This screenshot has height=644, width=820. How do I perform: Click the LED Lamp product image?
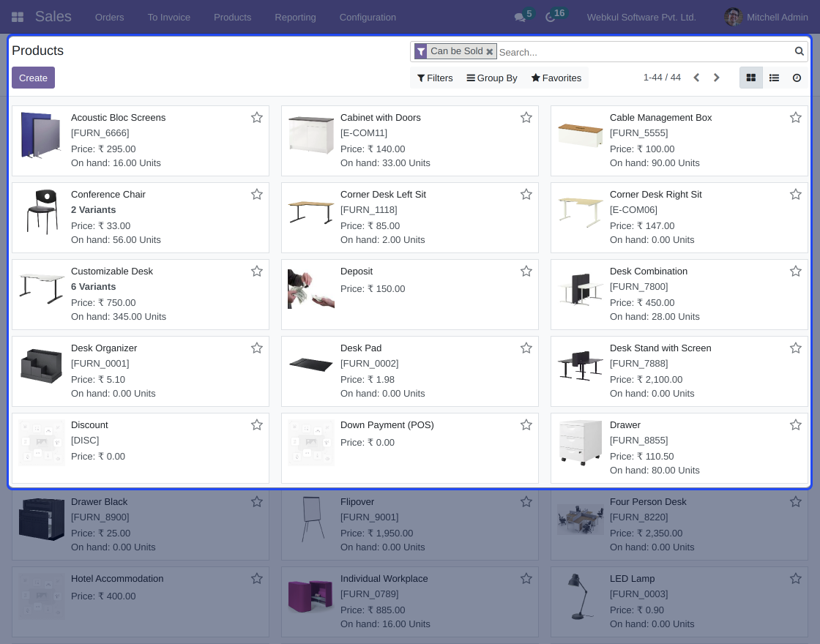(581, 596)
